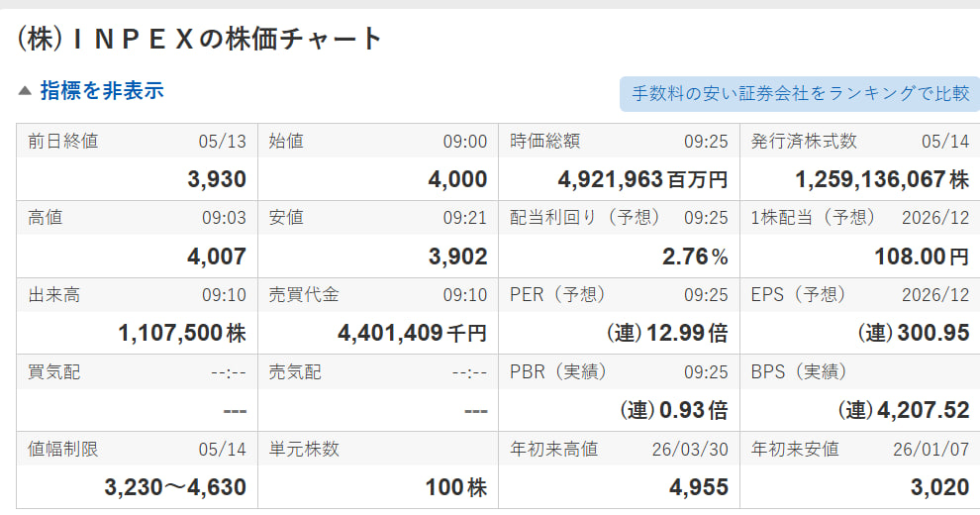Click the 値幅制限 label
This screenshot has height=515, width=980.
[63, 449]
